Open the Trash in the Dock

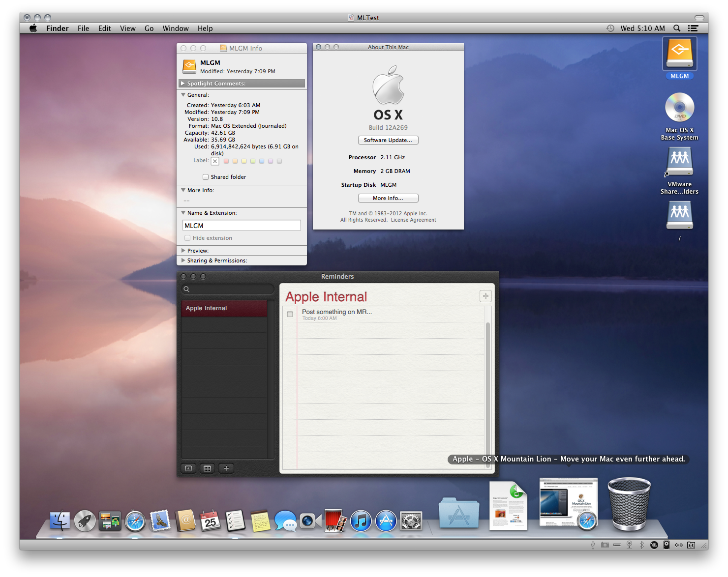629,505
